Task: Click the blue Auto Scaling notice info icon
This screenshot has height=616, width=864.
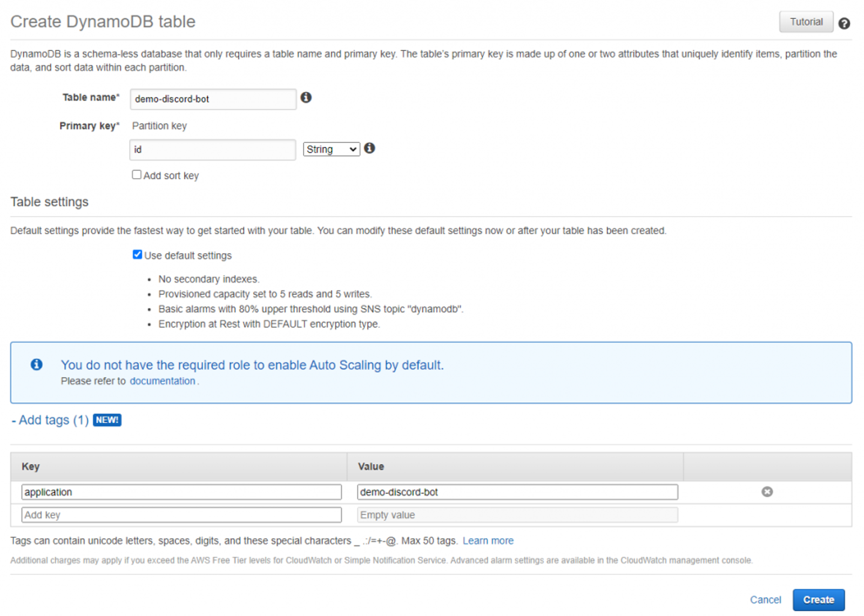Action: (37, 364)
